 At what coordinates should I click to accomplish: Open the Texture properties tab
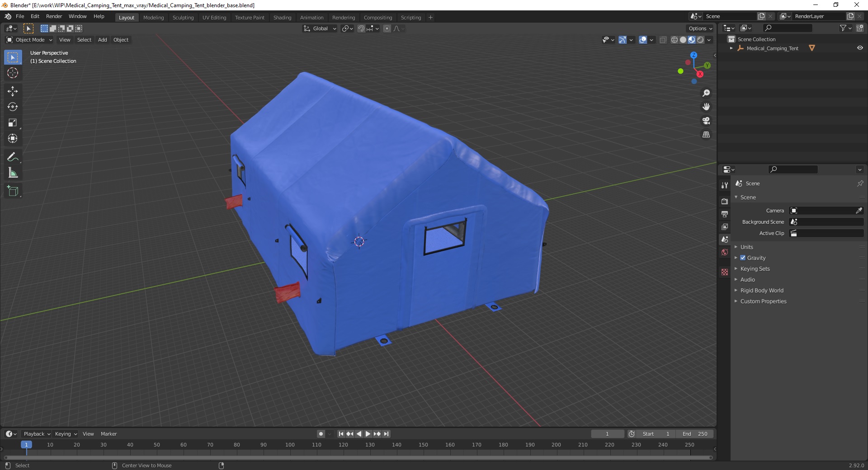[725, 272]
